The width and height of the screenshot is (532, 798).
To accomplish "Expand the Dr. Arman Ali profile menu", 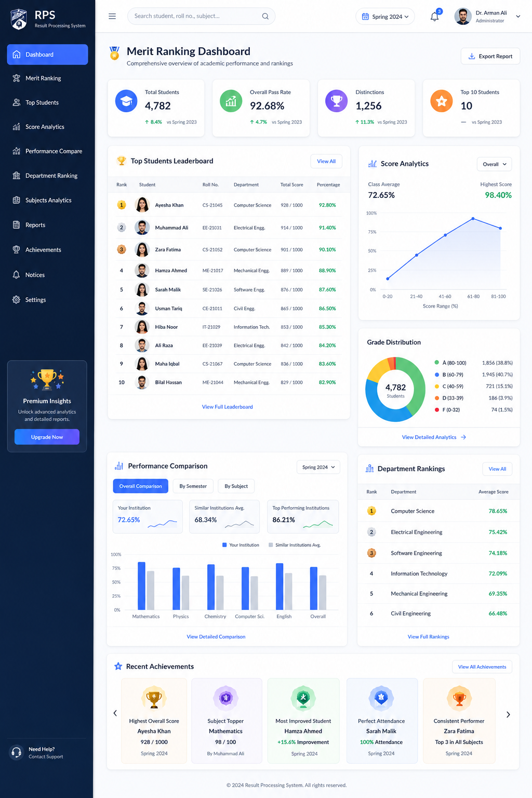I will (518, 17).
